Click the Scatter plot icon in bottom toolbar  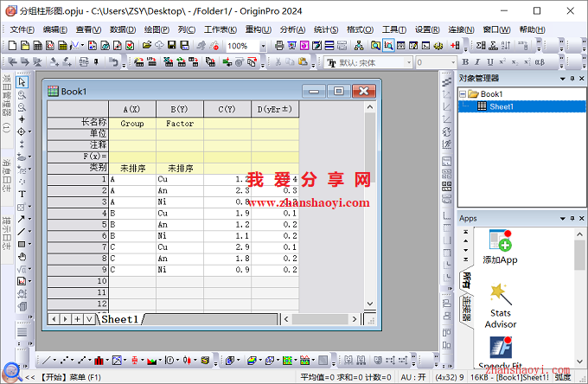[65, 361]
